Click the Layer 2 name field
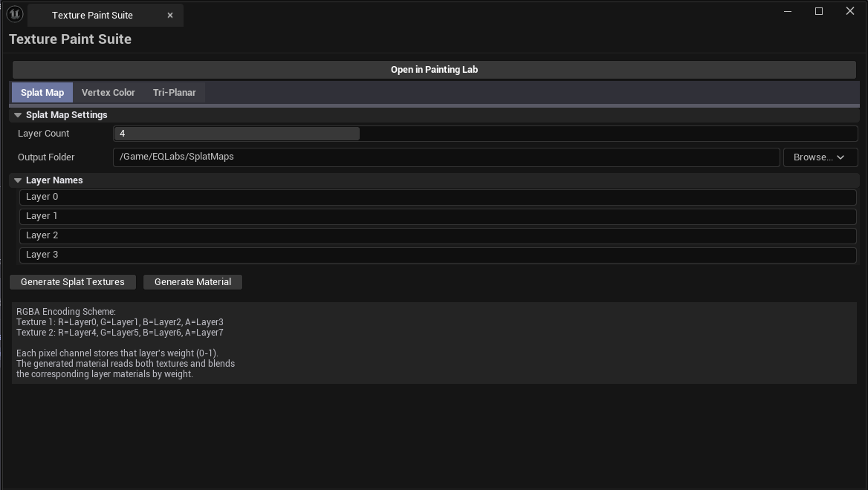Image resolution: width=868 pixels, height=490 pixels. tap(438, 235)
